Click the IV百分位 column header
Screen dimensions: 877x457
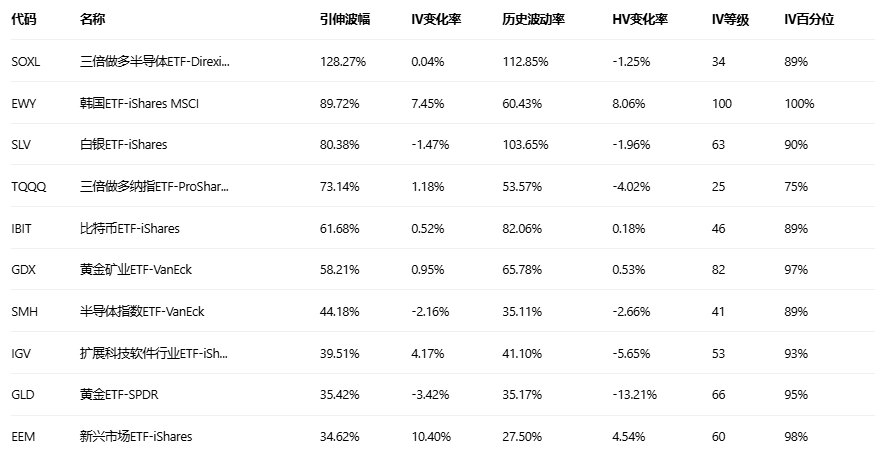pyautogui.click(x=809, y=19)
